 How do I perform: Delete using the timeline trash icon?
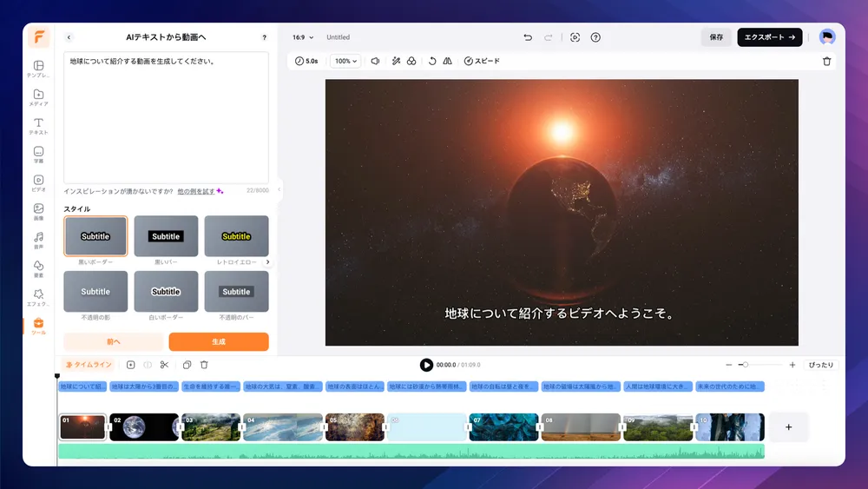coord(204,365)
